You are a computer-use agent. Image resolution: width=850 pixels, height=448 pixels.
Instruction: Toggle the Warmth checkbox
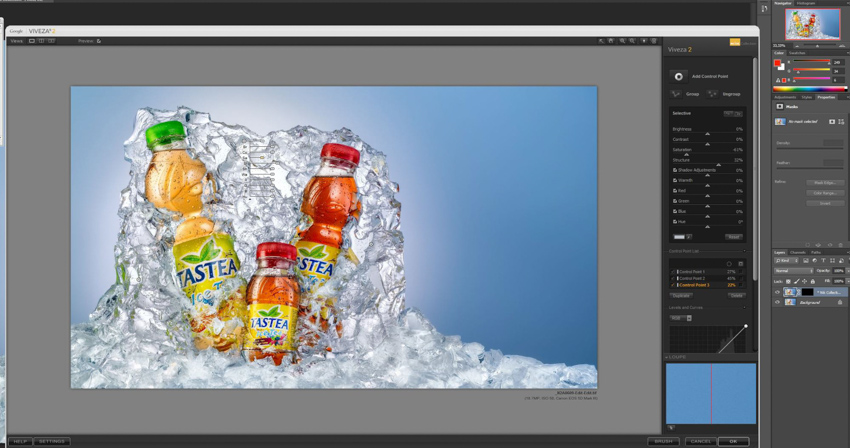tap(675, 180)
